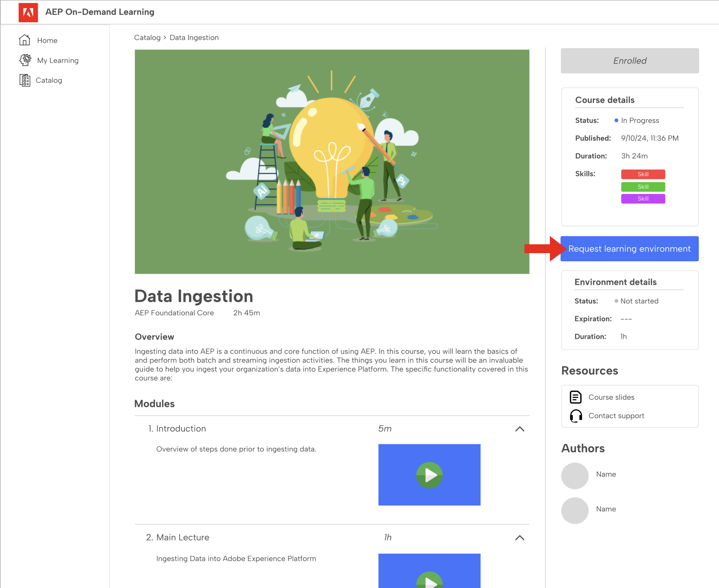Open the Course slides resource
Screen dimensions: 719x588
pos(611,397)
